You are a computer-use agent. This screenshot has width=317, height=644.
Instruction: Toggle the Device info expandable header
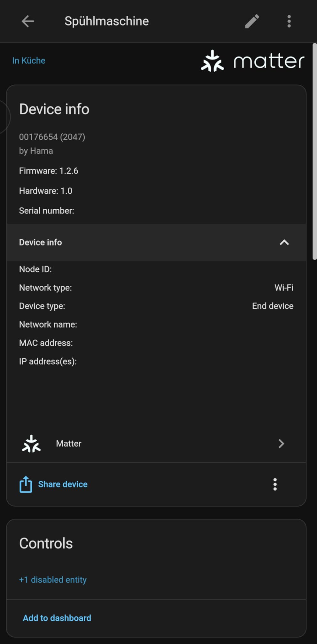coord(156,242)
